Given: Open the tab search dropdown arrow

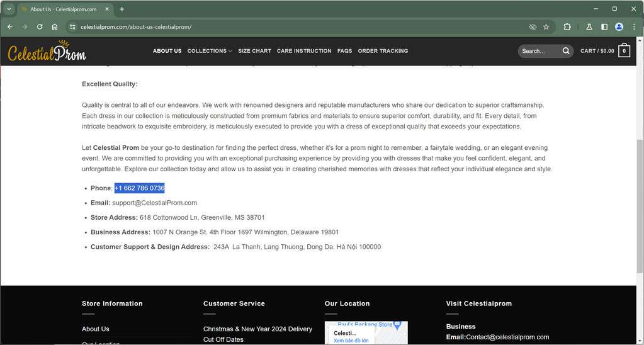Looking at the screenshot, I should pos(8,9).
